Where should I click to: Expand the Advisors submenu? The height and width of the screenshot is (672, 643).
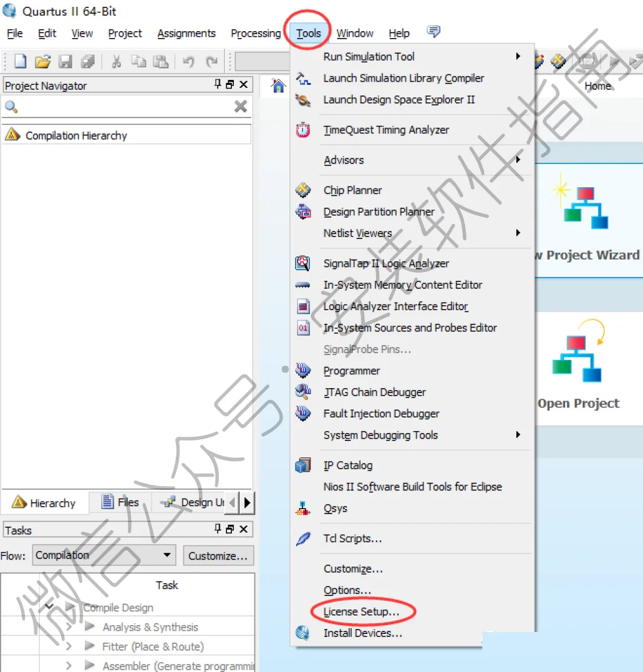coord(518,160)
